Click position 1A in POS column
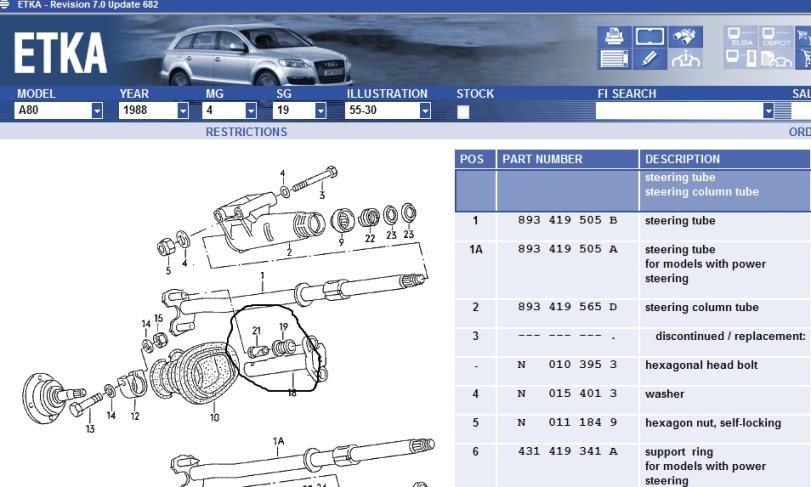Image resolution: width=811 pixels, height=487 pixels. pos(475,249)
